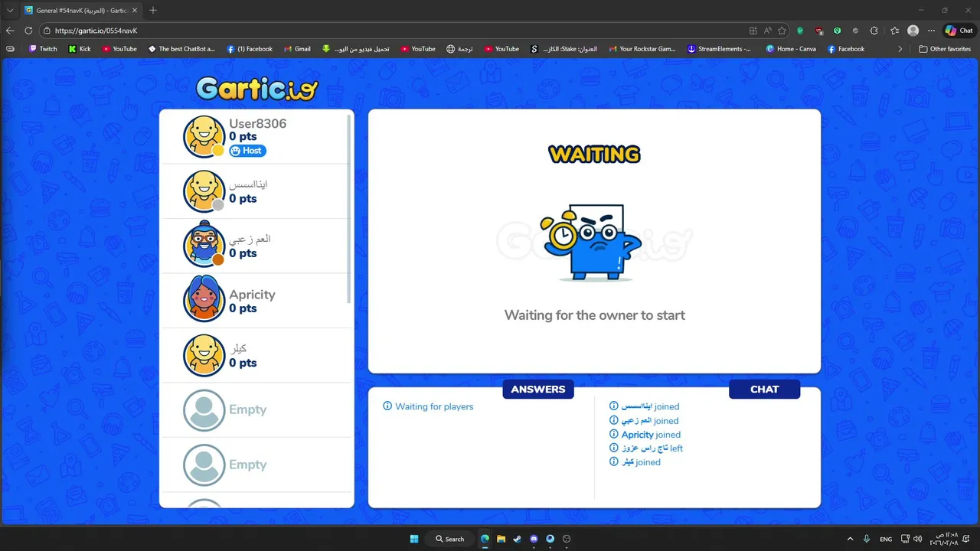Screen dimensions: 980x551
Task: Click Apricity's avatar
Action: tap(204, 300)
